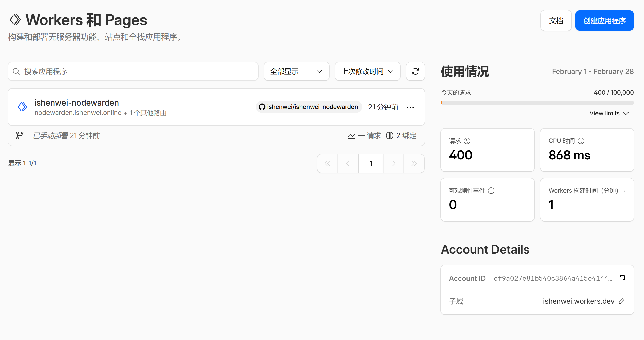644x340 pixels.
Task: Click the refresh applications icon
Action: (x=415, y=71)
